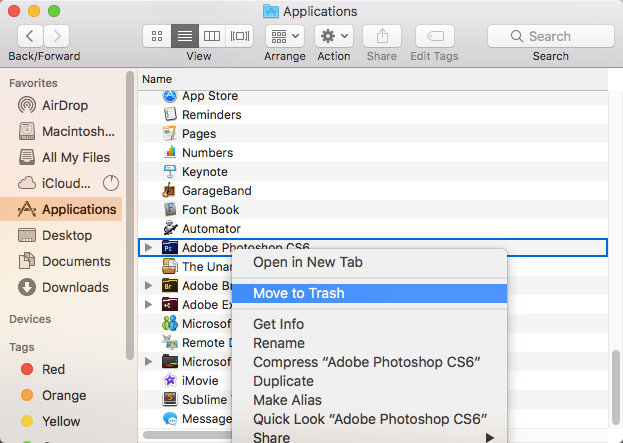Open AirDrop in the sidebar
The height and width of the screenshot is (443, 623).
pyautogui.click(x=61, y=105)
